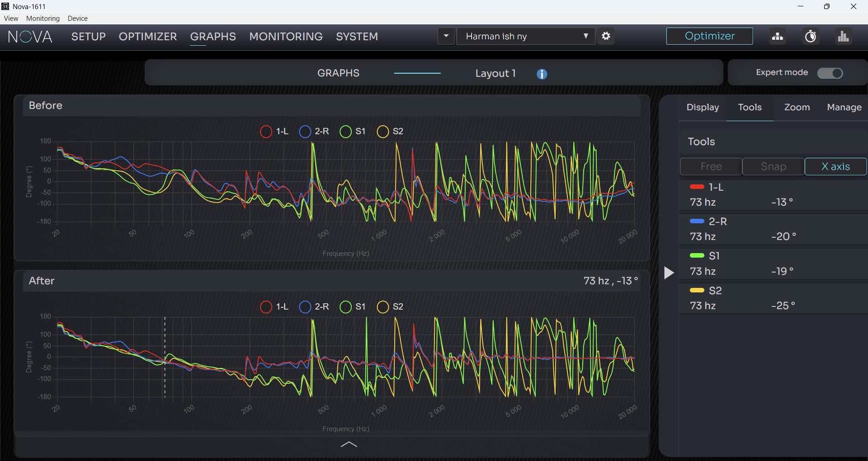Open the MONITORING section
The height and width of the screenshot is (461, 868).
tap(286, 37)
